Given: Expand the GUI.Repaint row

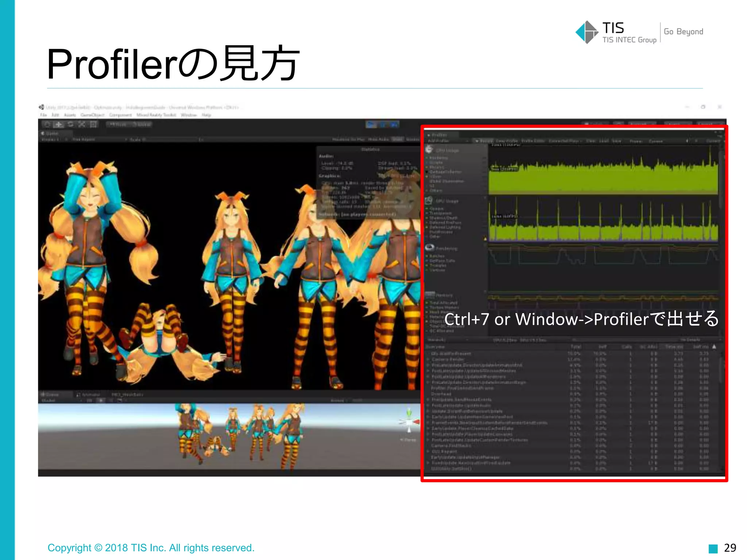Looking at the screenshot, I should (x=428, y=451).
